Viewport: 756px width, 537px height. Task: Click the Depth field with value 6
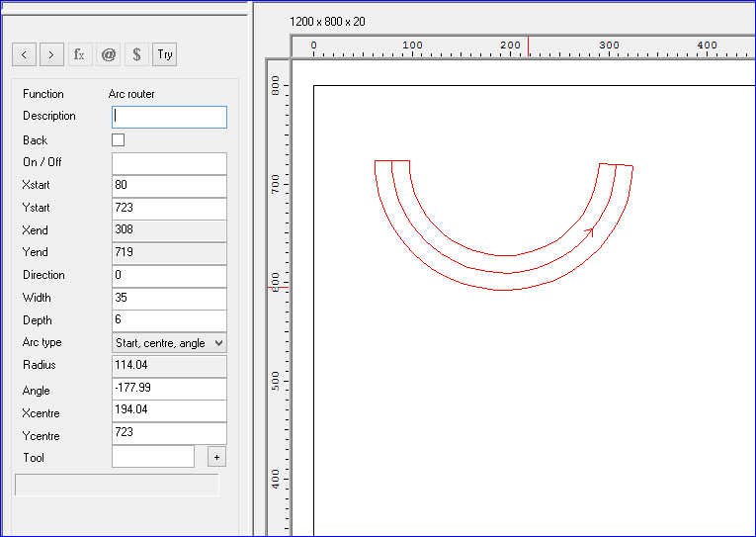coord(169,320)
